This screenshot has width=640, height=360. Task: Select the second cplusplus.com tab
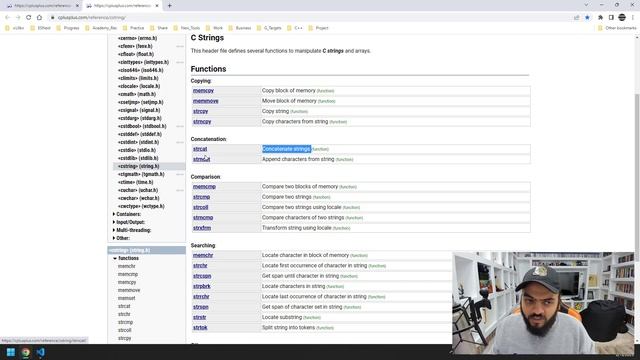[122, 6]
